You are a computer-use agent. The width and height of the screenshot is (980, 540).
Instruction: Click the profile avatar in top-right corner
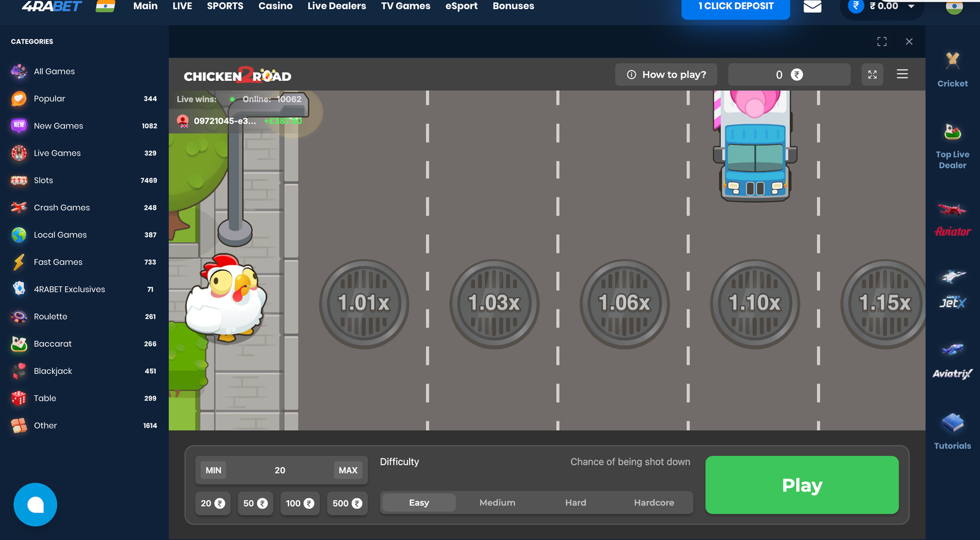click(954, 6)
